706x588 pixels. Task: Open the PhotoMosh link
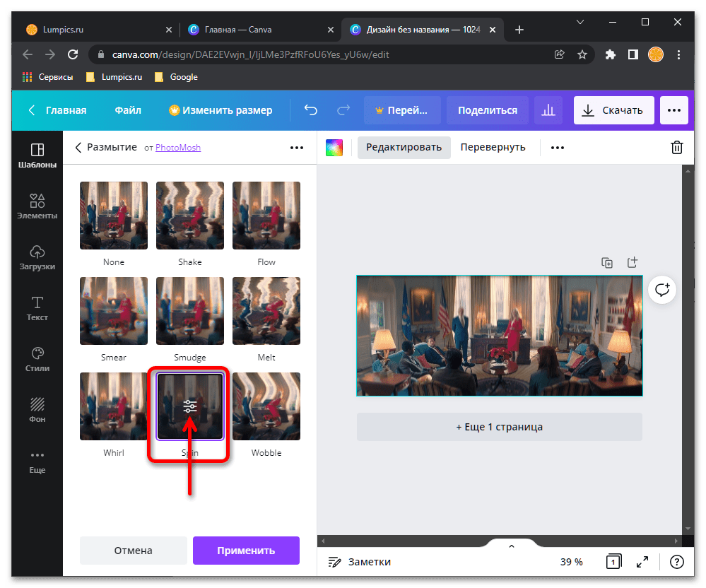(x=178, y=148)
